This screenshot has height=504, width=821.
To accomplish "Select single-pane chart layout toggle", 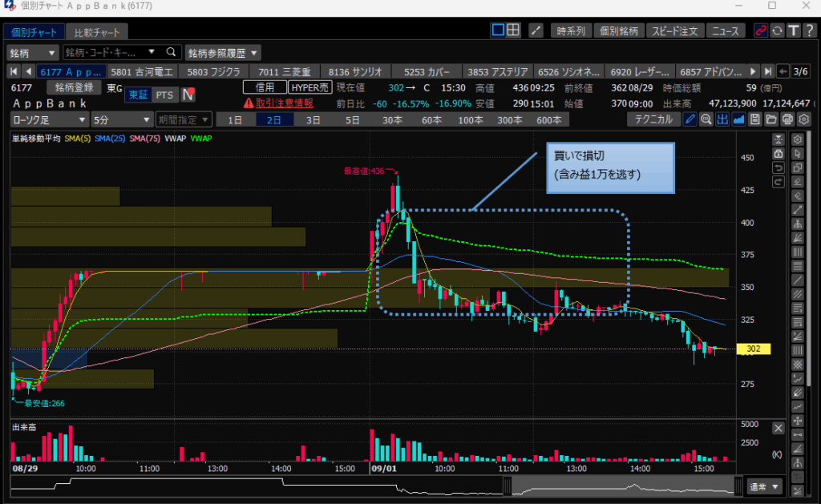I will (498, 30).
